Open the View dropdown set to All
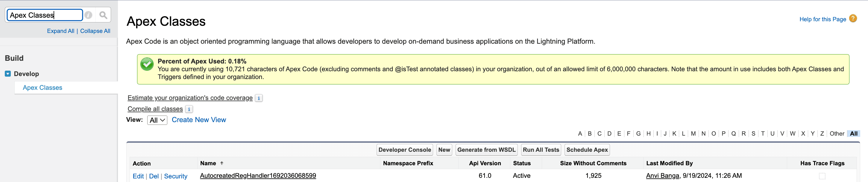868x182 pixels. click(x=157, y=120)
